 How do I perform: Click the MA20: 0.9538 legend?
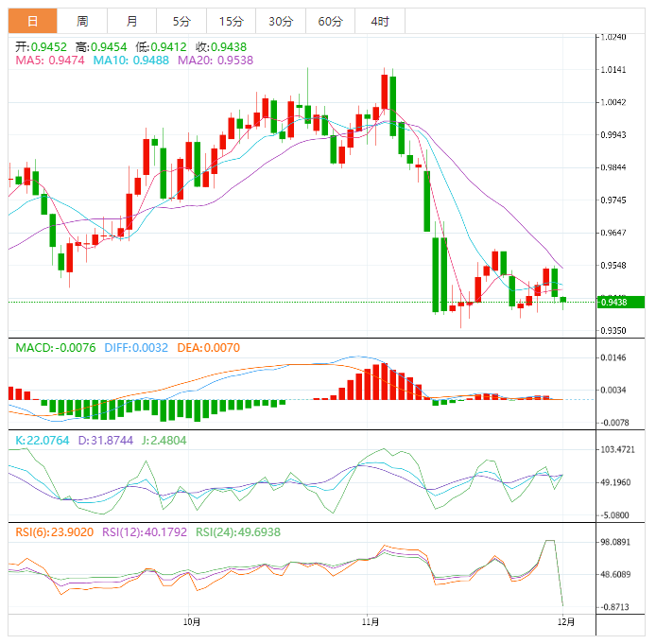[x=216, y=61]
